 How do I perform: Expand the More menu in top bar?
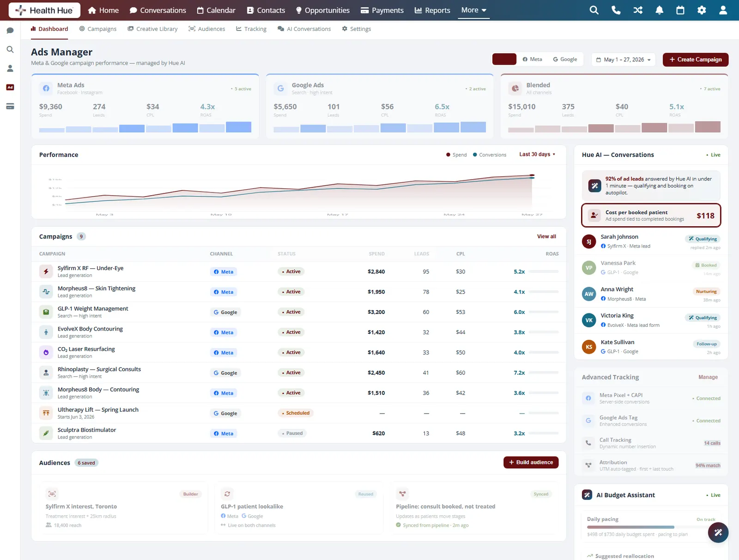473,10
